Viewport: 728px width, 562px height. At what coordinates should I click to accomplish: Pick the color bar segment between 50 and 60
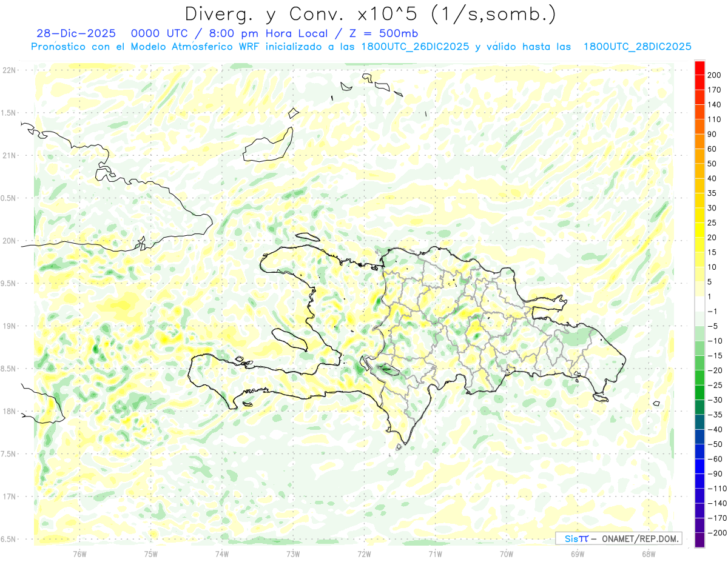click(x=700, y=156)
